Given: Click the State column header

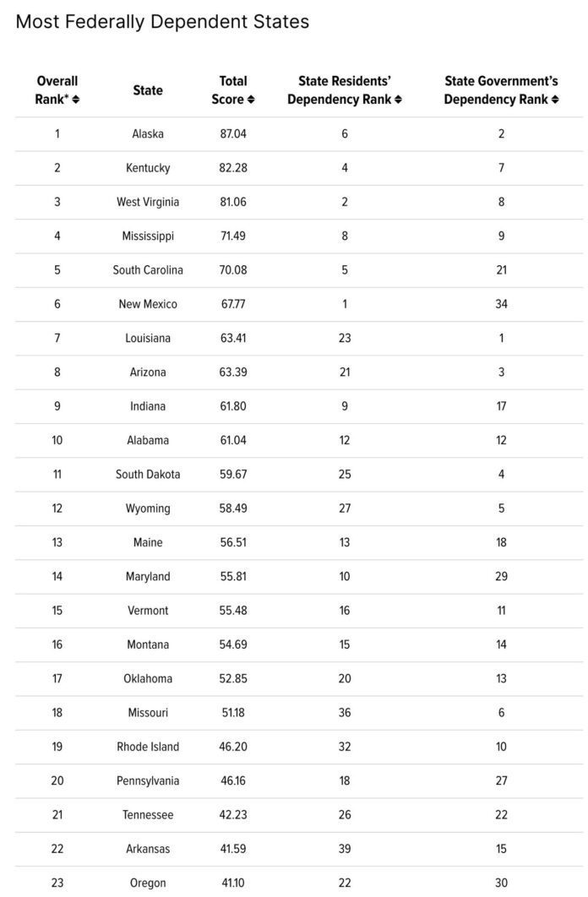Looking at the screenshot, I should 148,90.
